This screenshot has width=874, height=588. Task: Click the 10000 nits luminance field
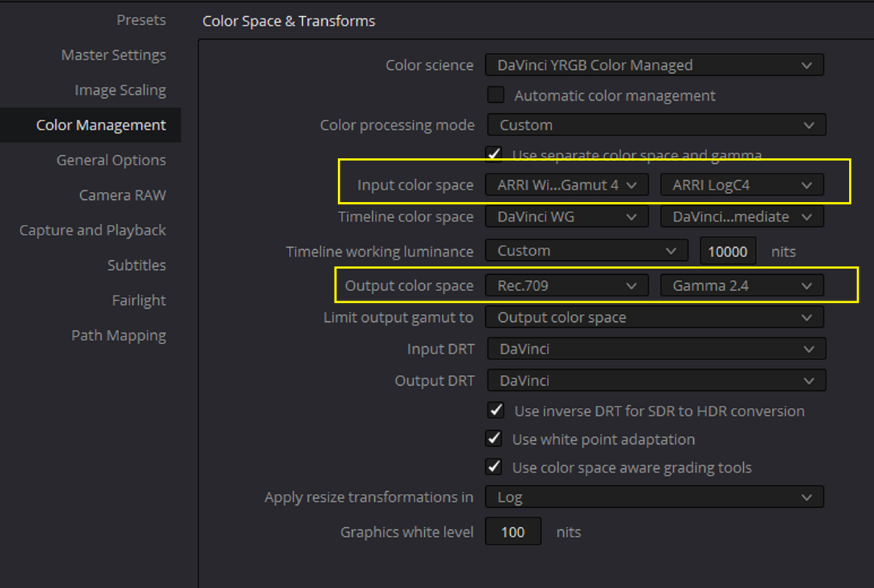[728, 251]
